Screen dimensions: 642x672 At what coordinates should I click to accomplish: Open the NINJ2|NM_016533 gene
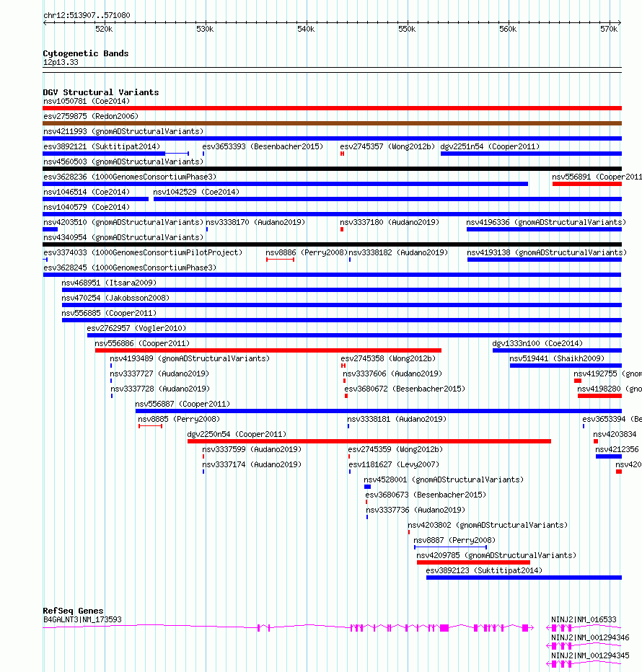coord(584,619)
